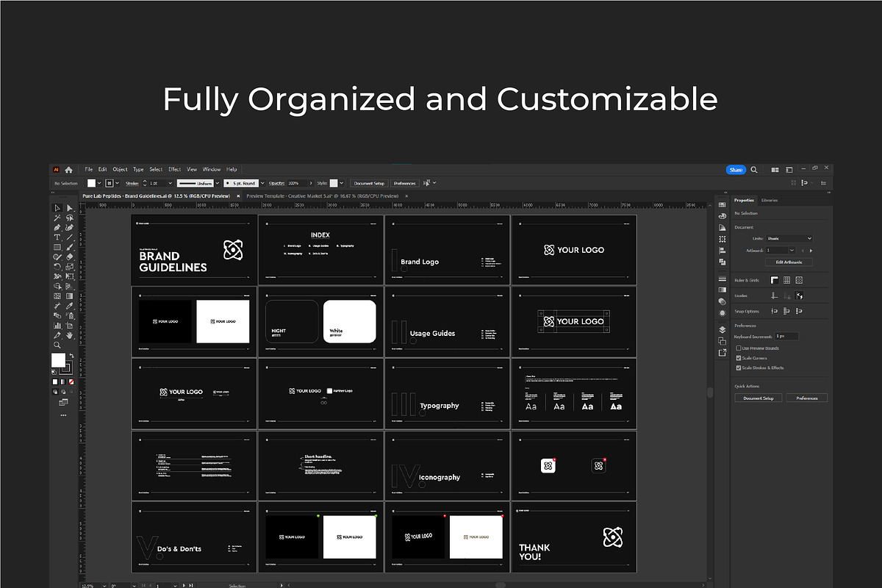
Task: Open Edit Toolbar three-dots button
Action: point(63,415)
